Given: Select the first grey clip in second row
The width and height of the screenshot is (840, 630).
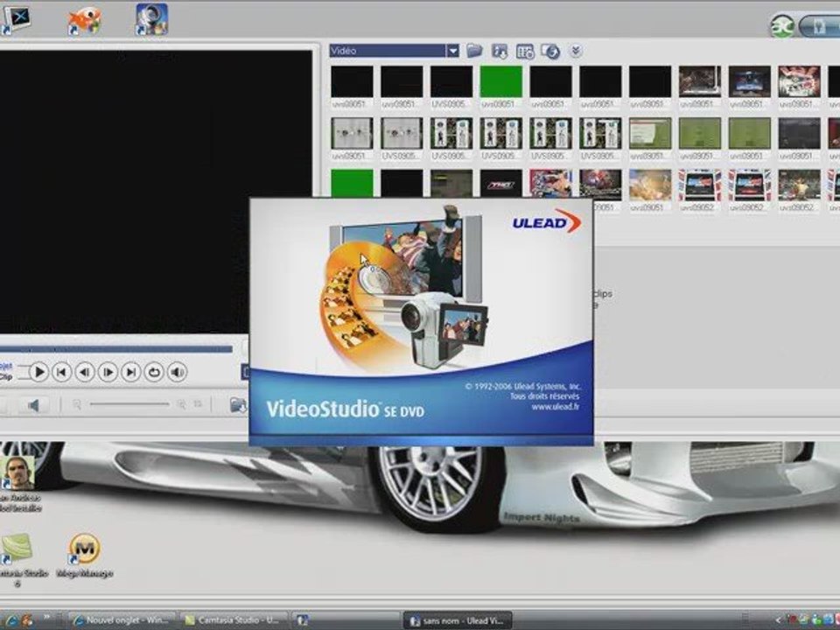Looking at the screenshot, I should 352,133.
